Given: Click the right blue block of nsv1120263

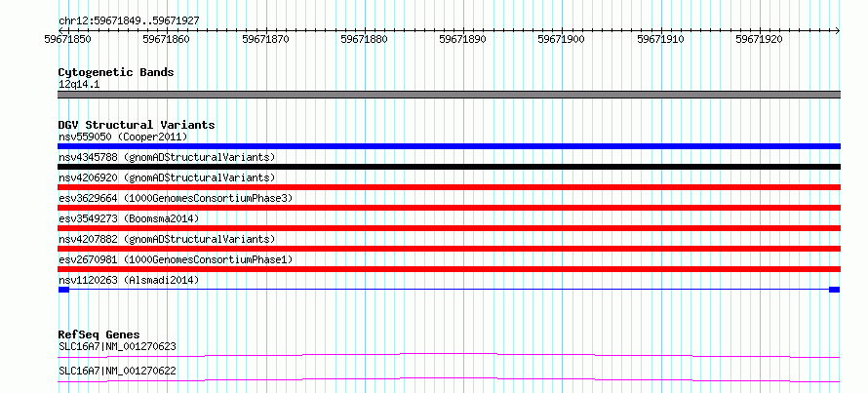Looking at the screenshot, I should click(835, 290).
